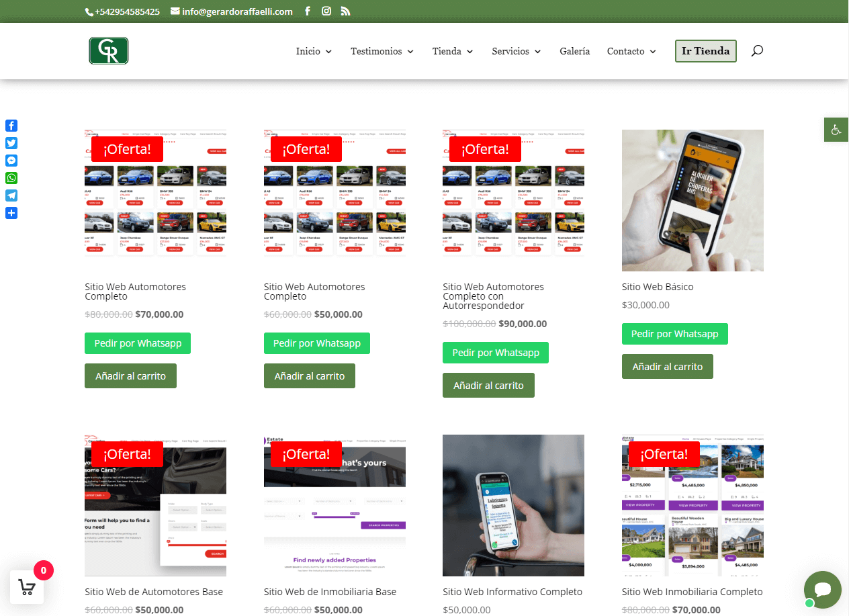Pedir por Whatsapp for Sitio Web Básico
This screenshot has height=616, width=849.
coord(675,334)
